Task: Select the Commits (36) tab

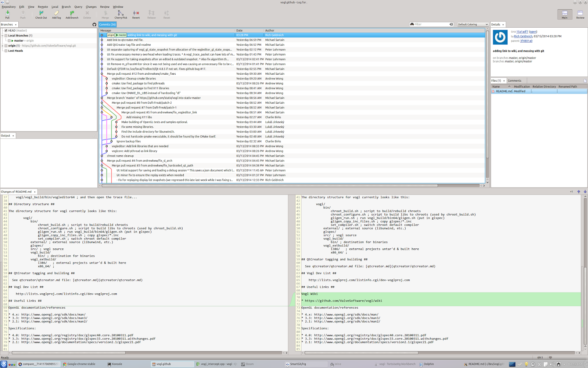Action: pyautogui.click(x=107, y=24)
